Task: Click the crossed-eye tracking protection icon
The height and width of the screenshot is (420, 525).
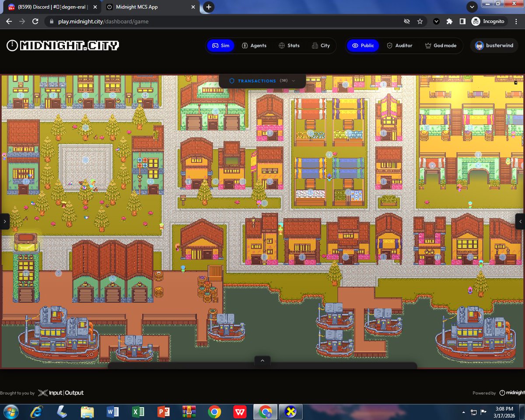Action: tap(407, 21)
